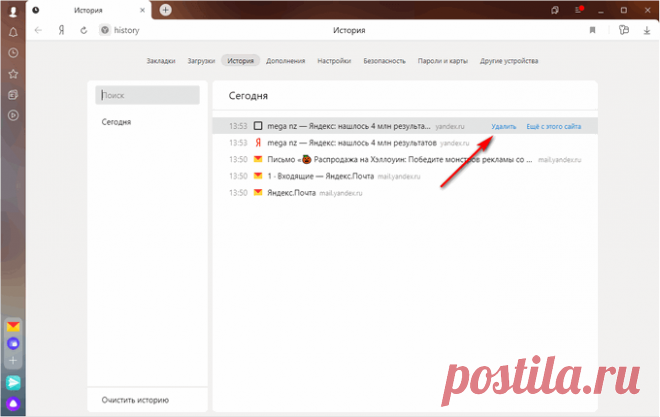Launch Alice assistant icon
660x417 pixels.
pos(13,404)
